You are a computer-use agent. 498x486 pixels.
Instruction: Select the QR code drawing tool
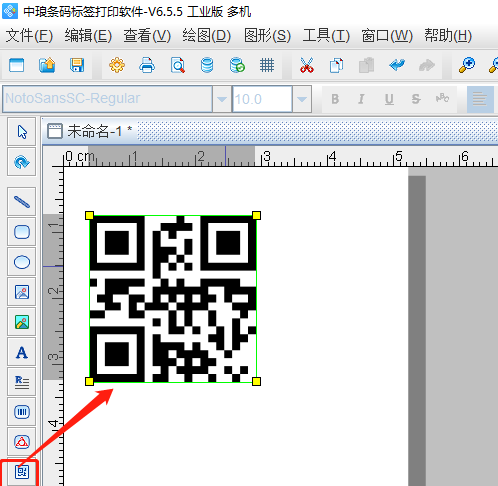(x=22, y=472)
